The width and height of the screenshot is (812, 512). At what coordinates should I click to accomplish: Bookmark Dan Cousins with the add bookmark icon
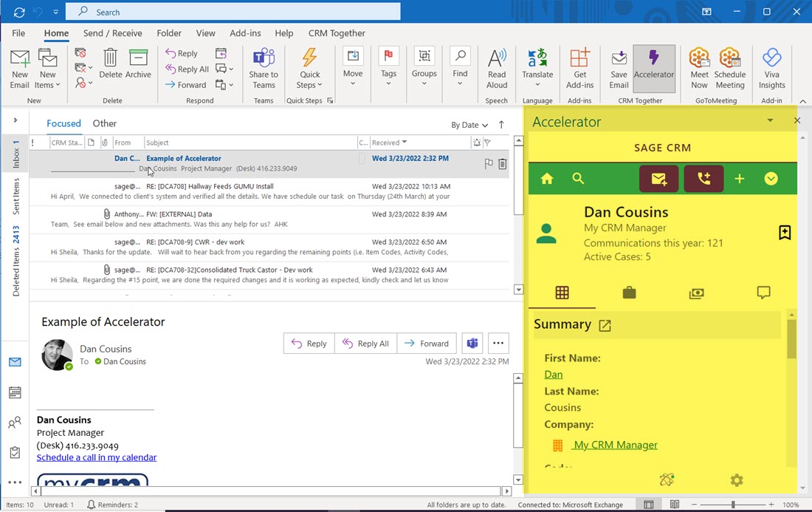pyautogui.click(x=785, y=233)
